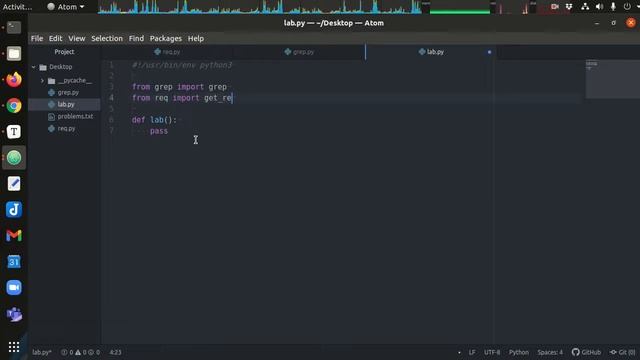Screen dimensions: 640x360
Task: Open the View menu
Action: coord(77,38)
